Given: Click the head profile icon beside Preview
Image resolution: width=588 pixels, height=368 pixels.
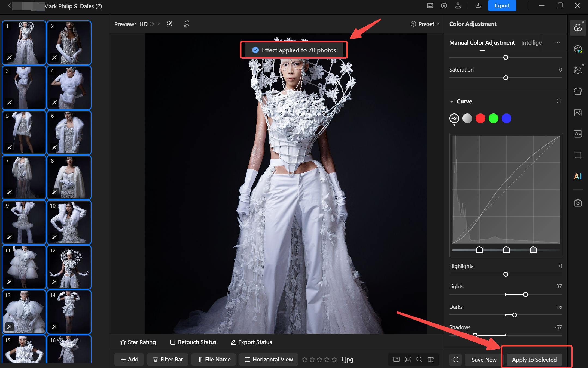Looking at the screenshot, I should point(187,24).
